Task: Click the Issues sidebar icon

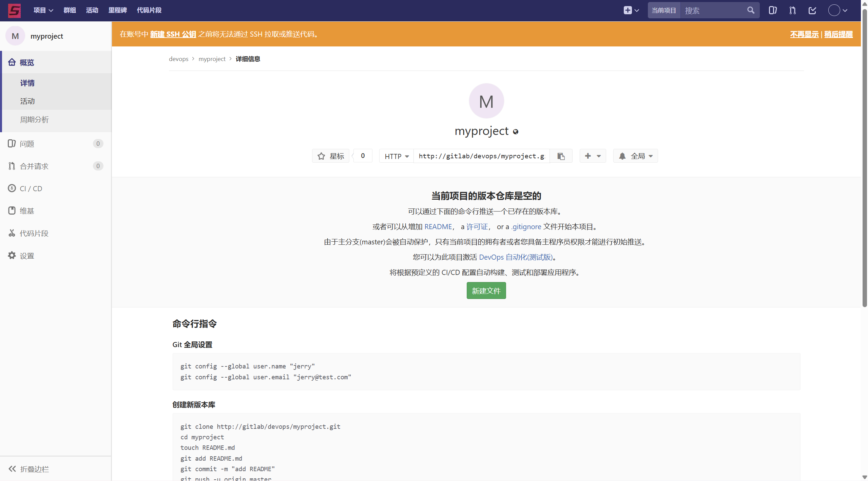Action: tap(12, 143)
